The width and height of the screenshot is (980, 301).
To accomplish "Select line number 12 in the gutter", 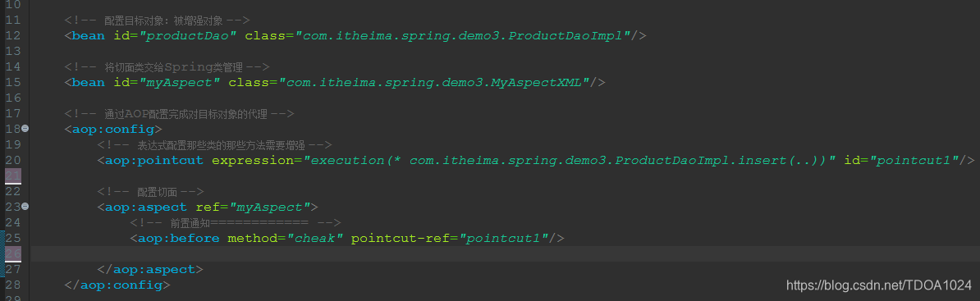I will click(x=12, y=35).
